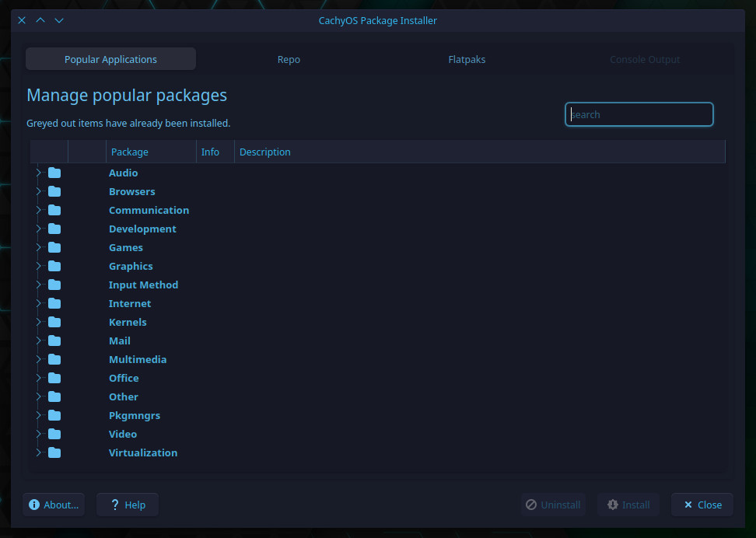This screenshot has width=756, height=538.
Task: Click the Office folder icon
Action: click(x=54, y=378)
